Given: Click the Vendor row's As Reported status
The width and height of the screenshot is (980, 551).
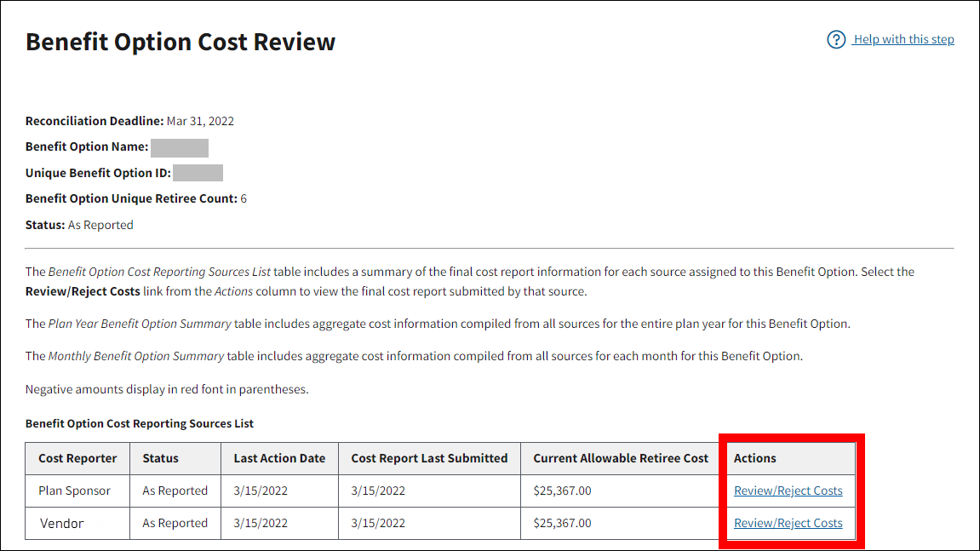Looking at the screenshot, I should tap(175, 523).
